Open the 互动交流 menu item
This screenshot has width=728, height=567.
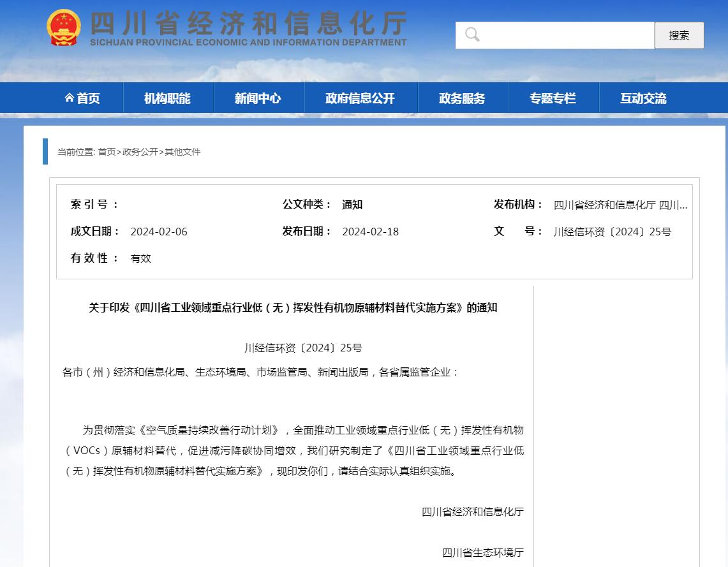point(643,97)
